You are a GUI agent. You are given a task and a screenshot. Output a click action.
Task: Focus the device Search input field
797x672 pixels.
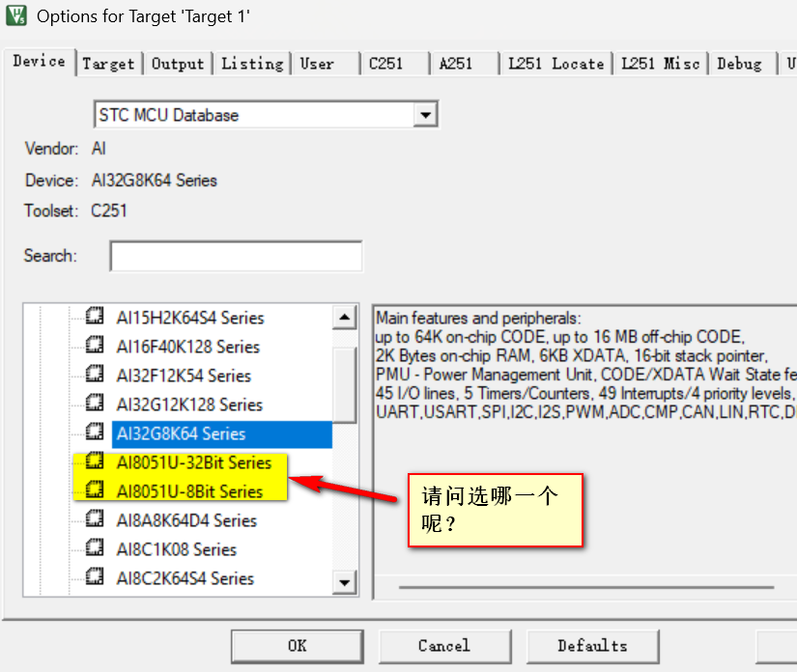click(x=237, y=256)
